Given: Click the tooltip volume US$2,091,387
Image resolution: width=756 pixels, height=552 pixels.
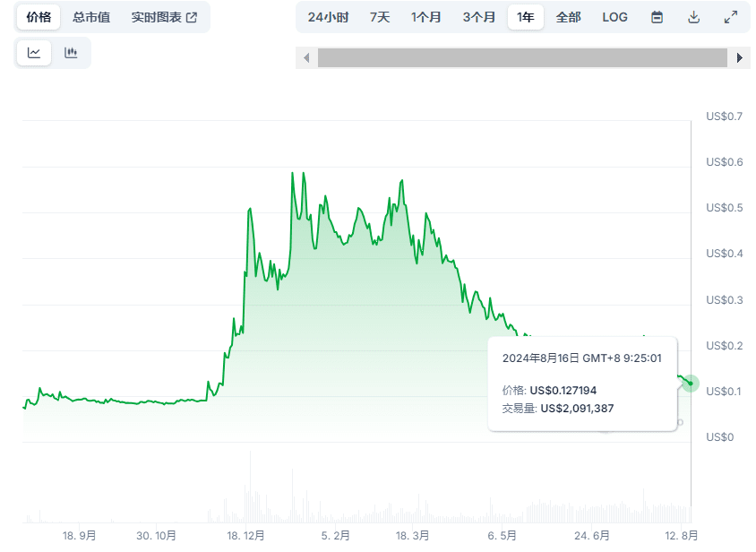Looking at the screenshot, I should click(x=577, y=409).
